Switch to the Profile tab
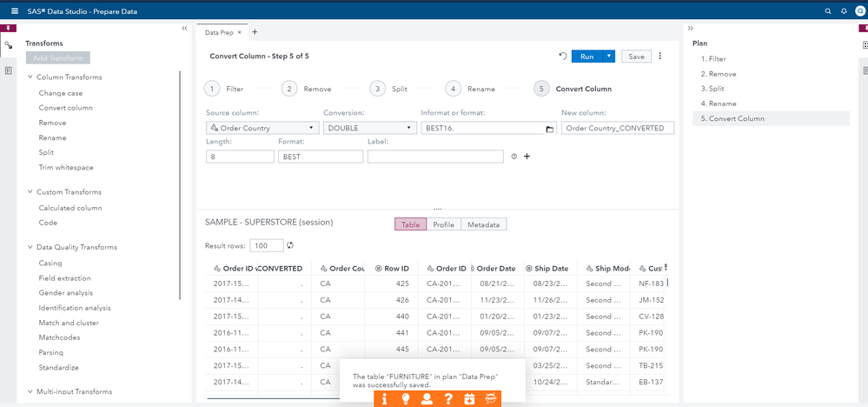The width and height of the screenshot is (868, 407). point(443,224)
